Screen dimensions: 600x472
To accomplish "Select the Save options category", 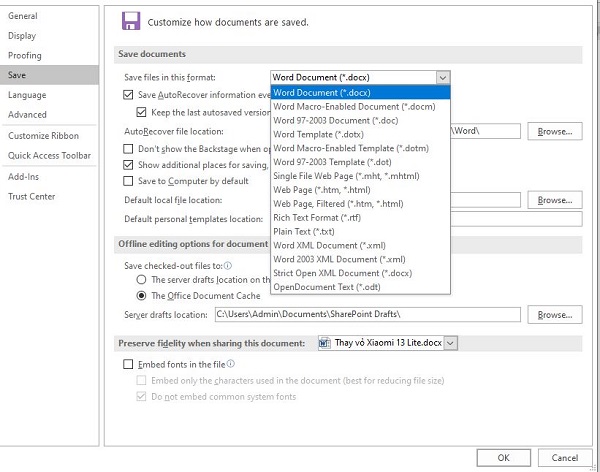I will [49, 75].
